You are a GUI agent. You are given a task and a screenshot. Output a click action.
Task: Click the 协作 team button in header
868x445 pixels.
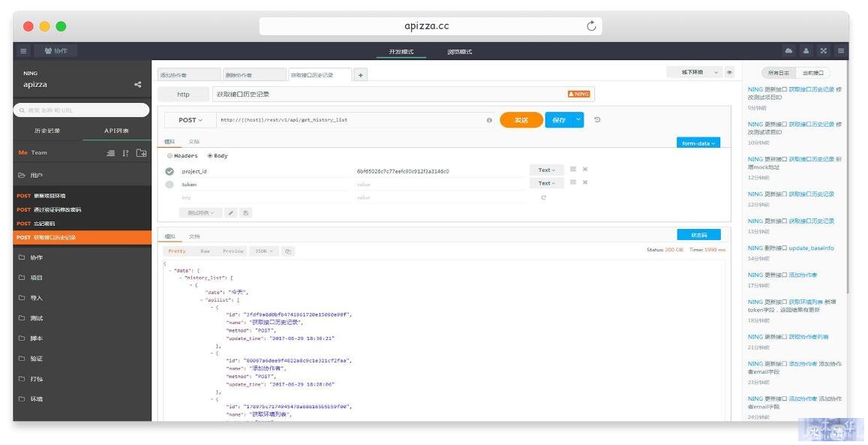pos(56,51)
